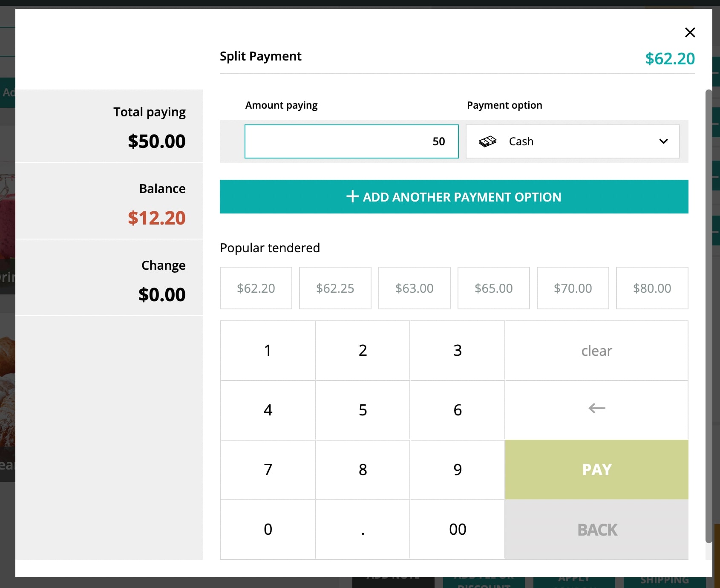Click the Amount paying input field

tap(351, 141)
